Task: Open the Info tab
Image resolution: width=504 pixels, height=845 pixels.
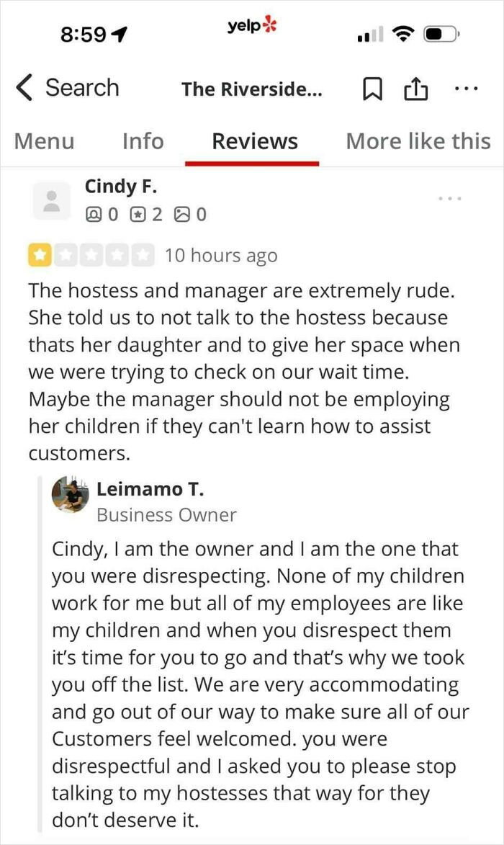Action: click(143, 141)
